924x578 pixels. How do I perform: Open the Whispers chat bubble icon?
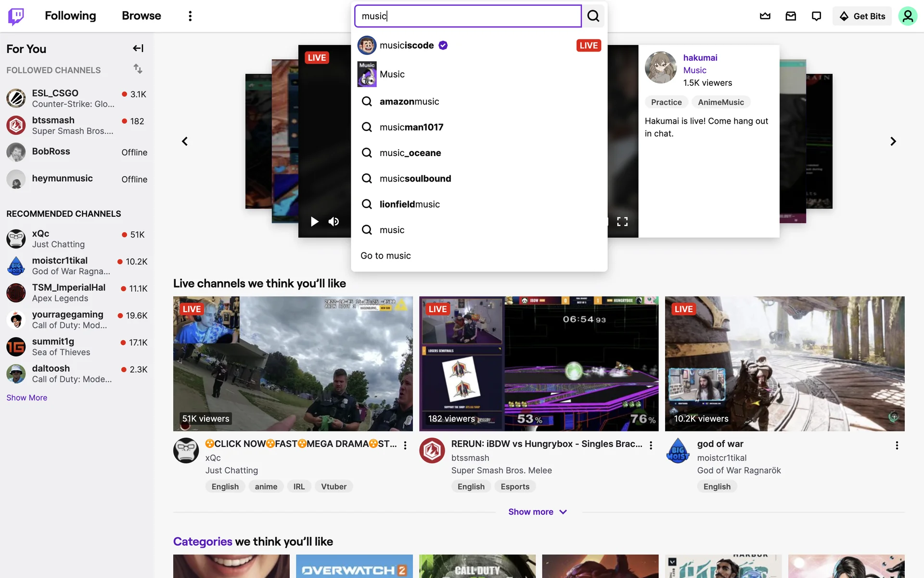(x=816, y=16)
